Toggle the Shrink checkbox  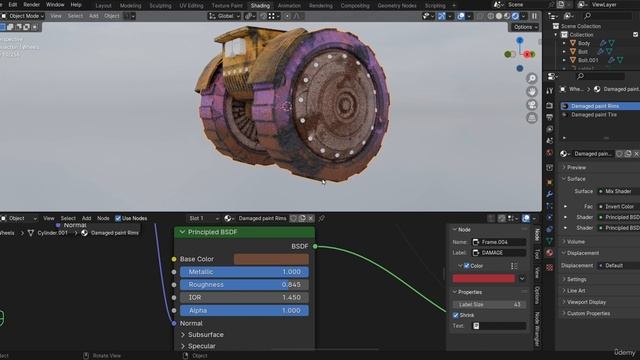pyautogui.click(x=456, y=315)
